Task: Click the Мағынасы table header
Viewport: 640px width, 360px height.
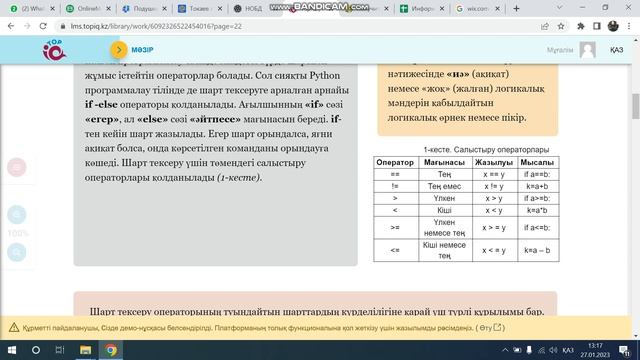Action: click(444, 162)
